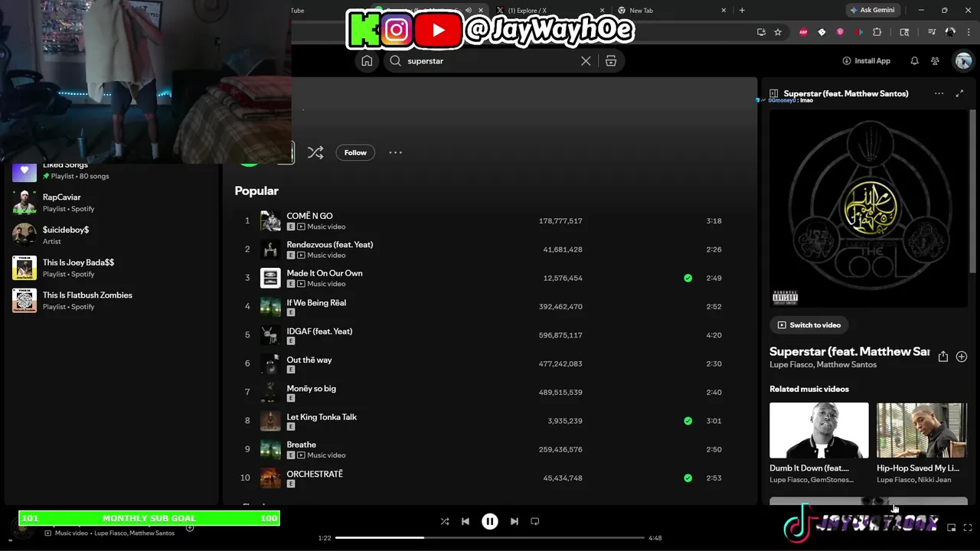Click the search field containing superstar
Viewport: 980px width, 551px height.
490,61
